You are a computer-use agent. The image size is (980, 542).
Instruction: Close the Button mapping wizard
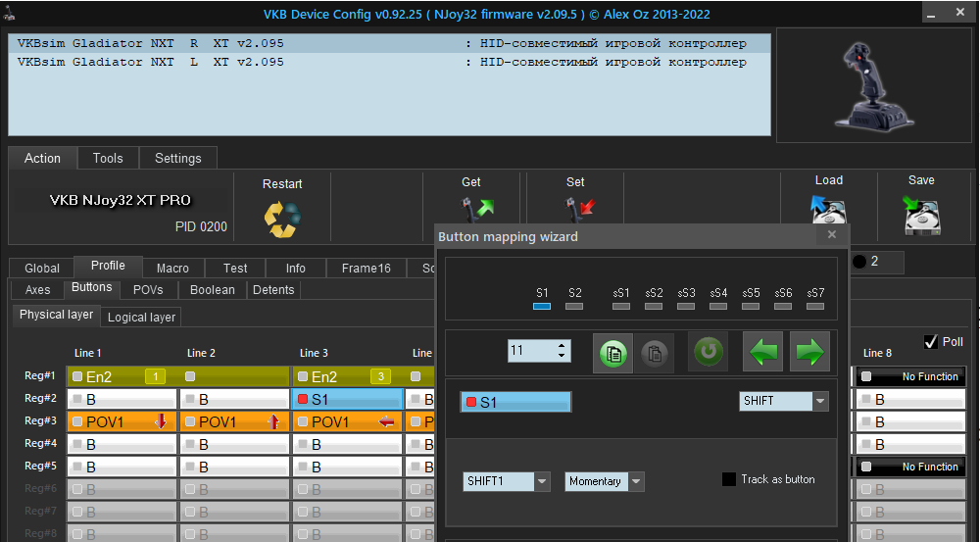831,234
